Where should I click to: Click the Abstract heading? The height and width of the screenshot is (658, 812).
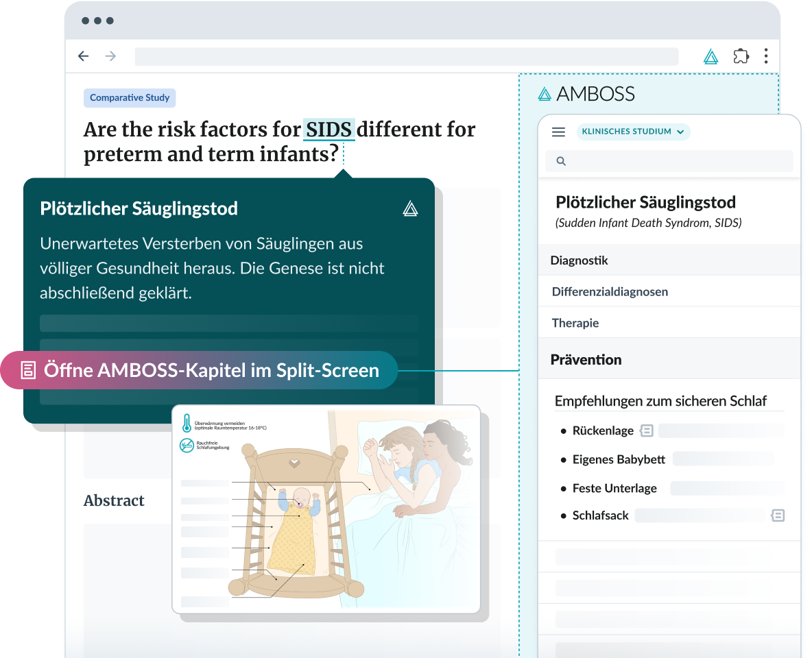pos(114,500)
